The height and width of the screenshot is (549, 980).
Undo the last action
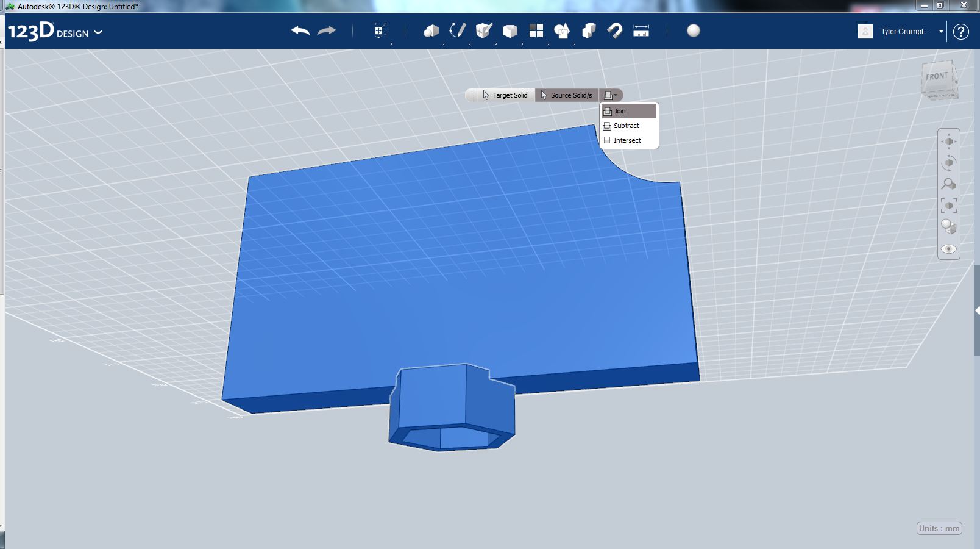[x=300, y=30]
